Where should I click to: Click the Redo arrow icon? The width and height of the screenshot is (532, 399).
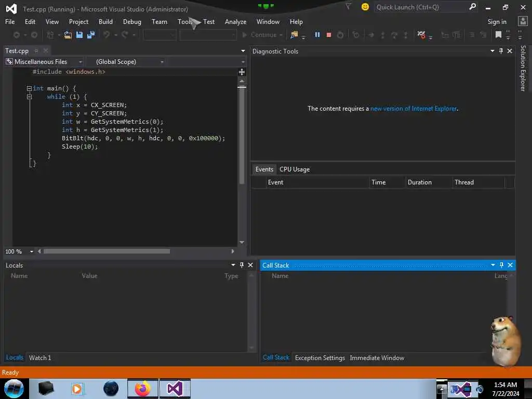tap(125, 35)
